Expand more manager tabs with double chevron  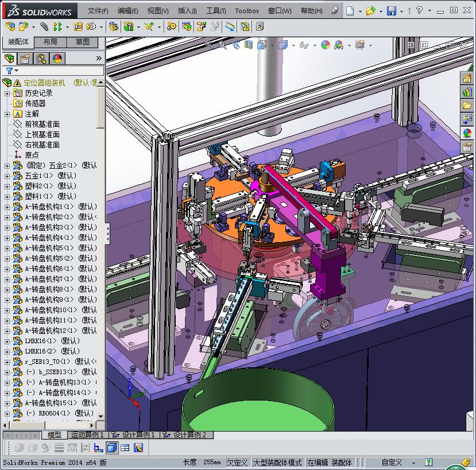point(99,59)
